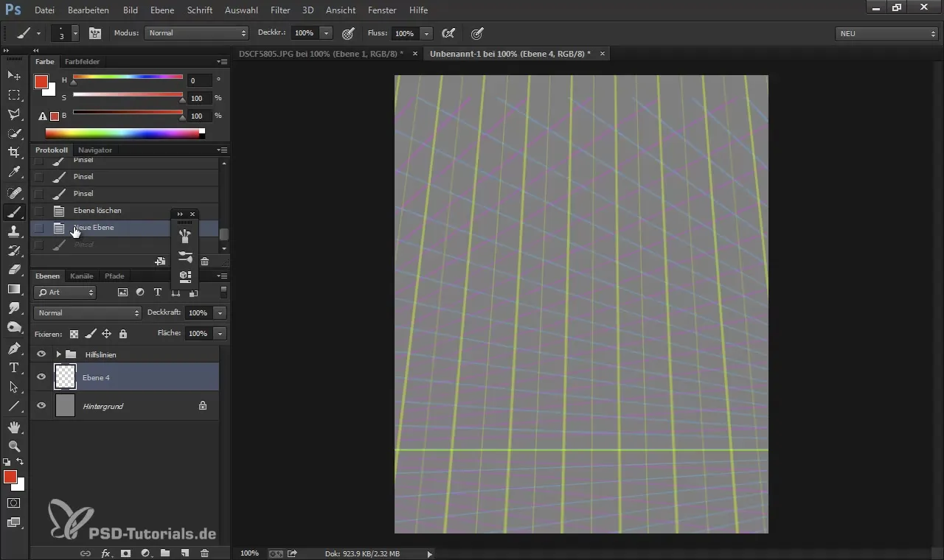944x560 pixels.
Task: Select the Zoom magnifier tool
Action: click(14, 447)
